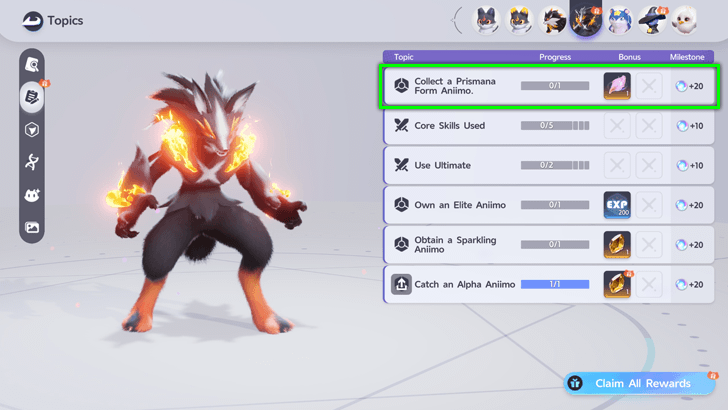Screen dimensions: 728x410
Task: Select the white bird Aniimo portrait
Action: tap(684, 20)
